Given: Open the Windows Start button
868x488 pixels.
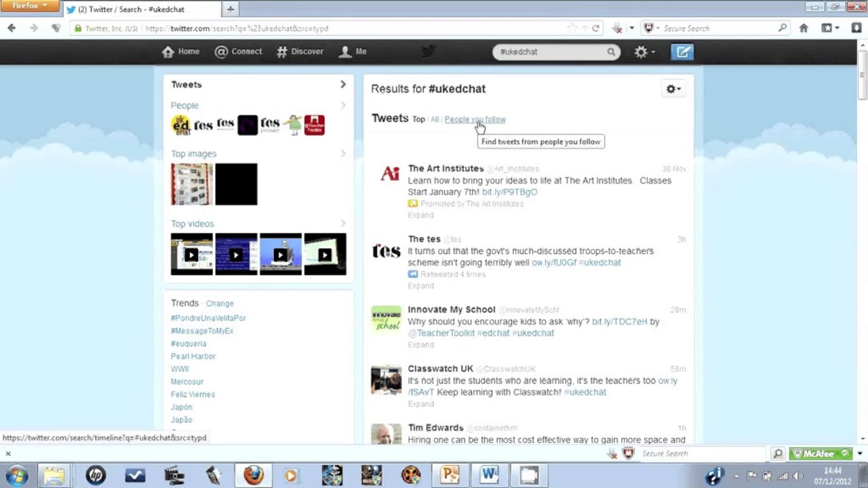Looking at the screenshot, I should pos(17,475).
